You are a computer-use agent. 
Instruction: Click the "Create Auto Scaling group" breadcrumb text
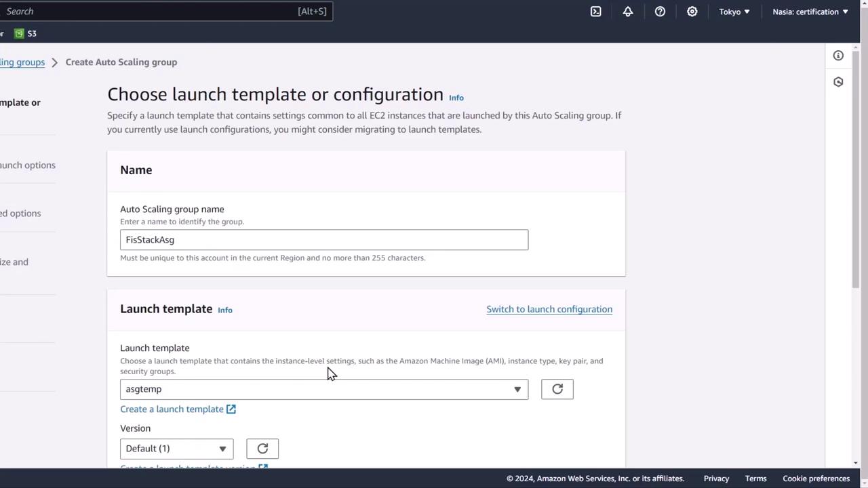tap(121, 62)
